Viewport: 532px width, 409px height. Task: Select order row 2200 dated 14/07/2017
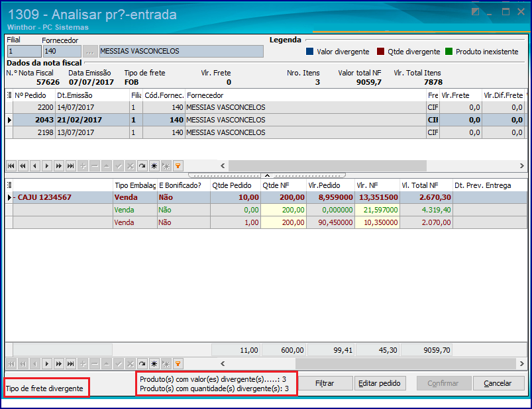coord(266,107)
